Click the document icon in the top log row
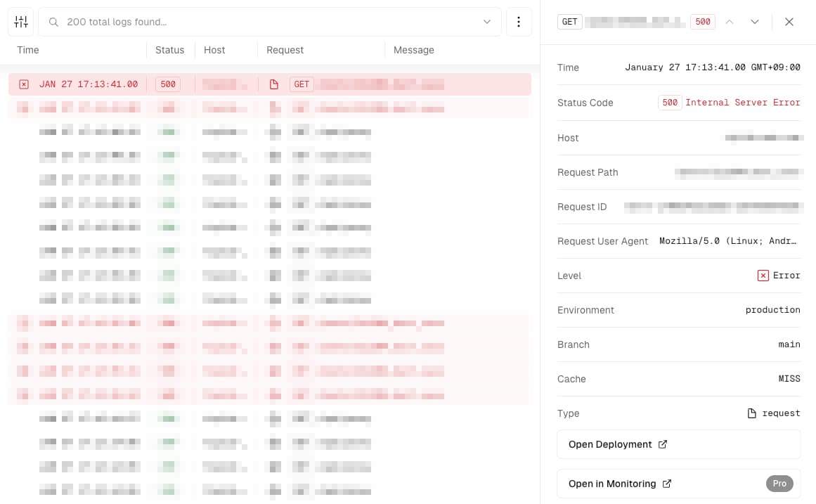The image size is (816, 504). point(274,84)
